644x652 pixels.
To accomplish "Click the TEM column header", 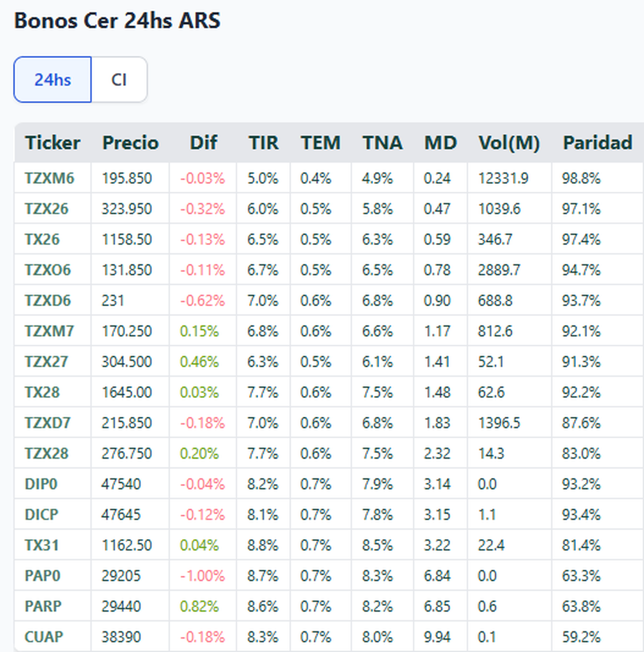I will coord(320,143).
